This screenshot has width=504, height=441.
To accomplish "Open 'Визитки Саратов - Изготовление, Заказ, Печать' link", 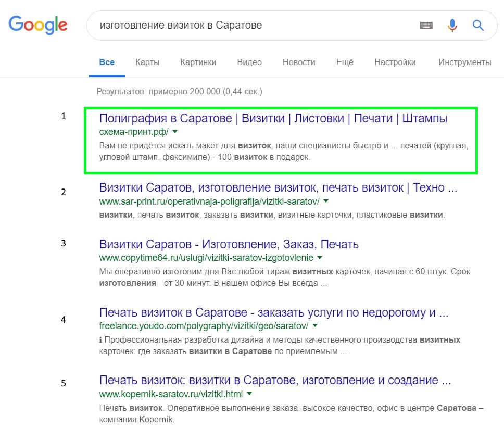I will pos(229,244).
